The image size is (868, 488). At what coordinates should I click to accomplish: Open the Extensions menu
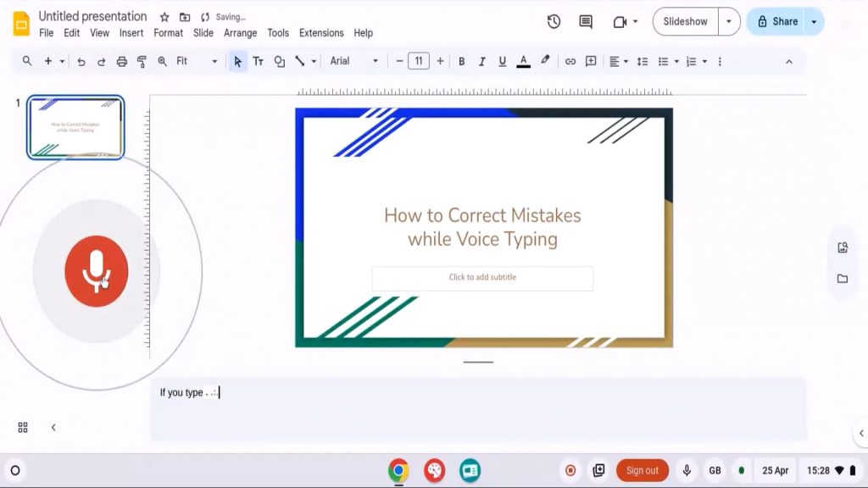coord(321,33)
